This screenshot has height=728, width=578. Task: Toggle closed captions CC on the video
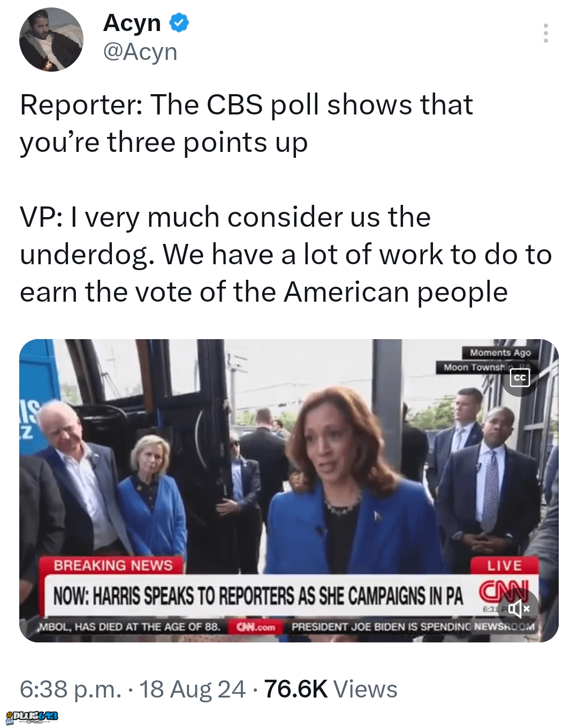pyautogui.click(x=520, y=378)
